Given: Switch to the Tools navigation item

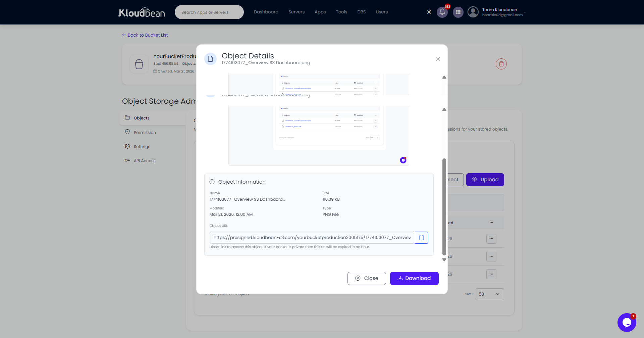Looking at the screenshot, I should (x=341, y=12).
